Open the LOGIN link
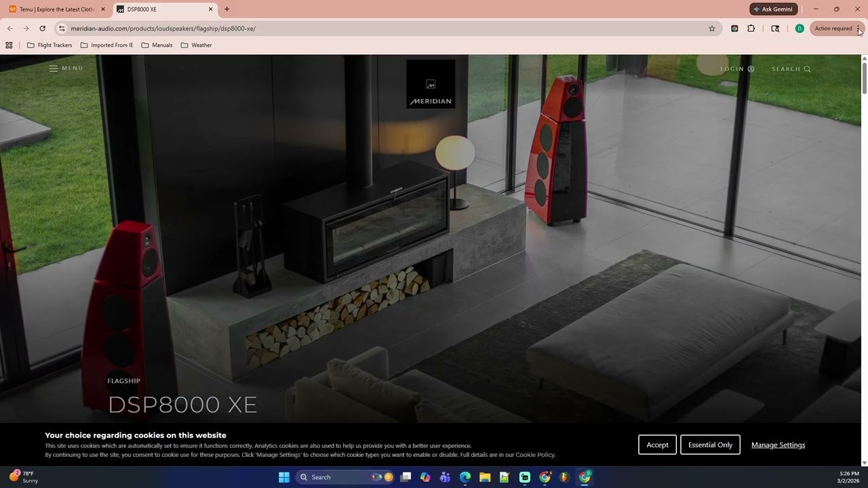868x488 pixels. pos(737,69)
